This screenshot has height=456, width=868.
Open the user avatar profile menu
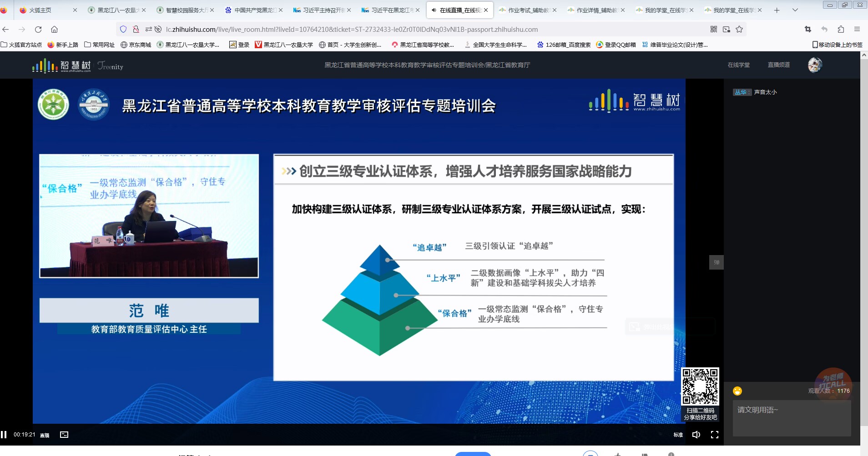[814, 65]
